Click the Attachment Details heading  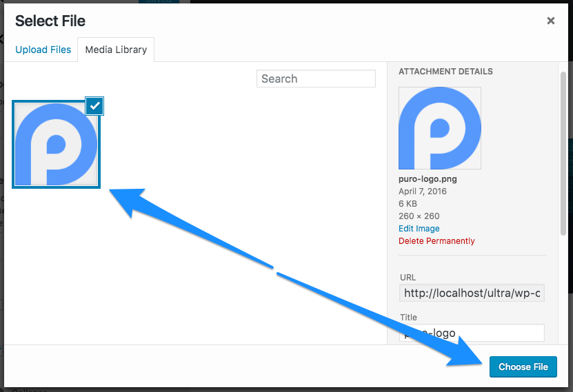click(445, 72)
